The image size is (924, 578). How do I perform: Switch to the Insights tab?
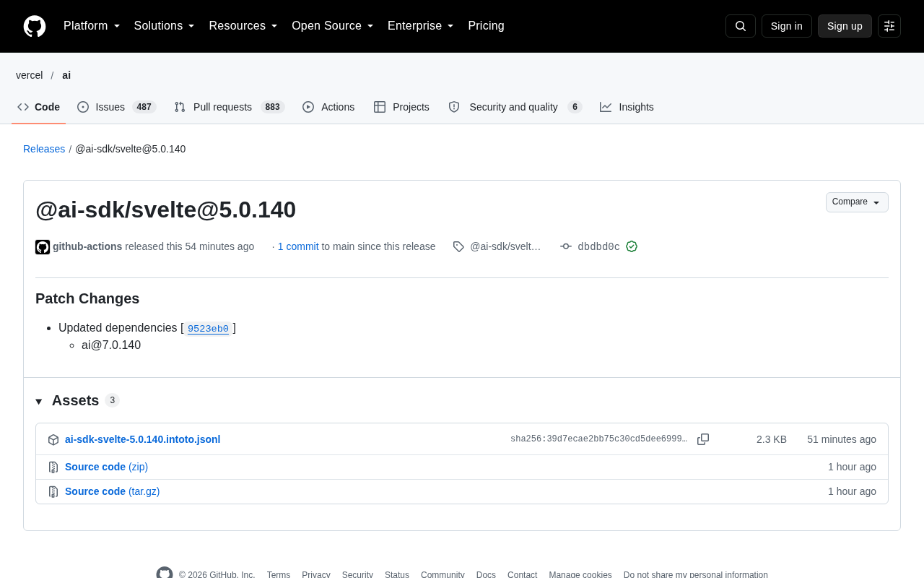pos(627,107)
